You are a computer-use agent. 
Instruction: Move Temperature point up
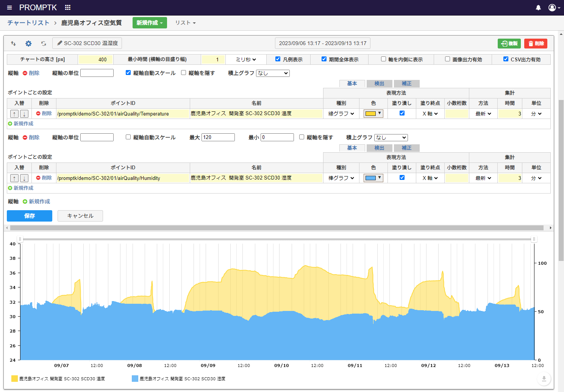pyautogui.click(x=14, y=114)
